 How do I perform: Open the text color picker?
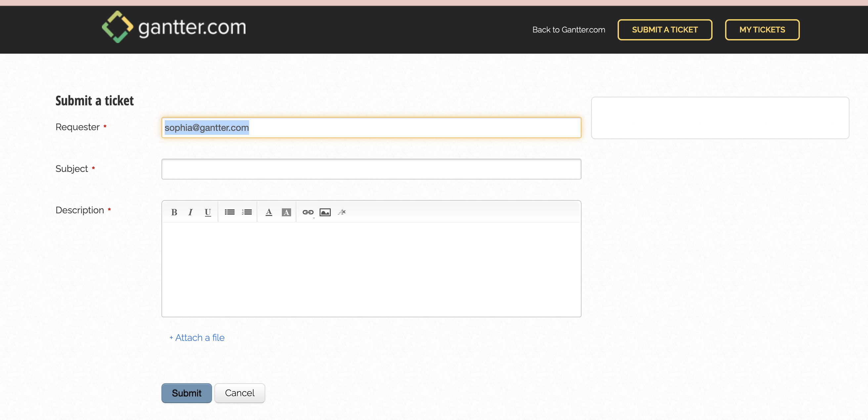[269, 212]
